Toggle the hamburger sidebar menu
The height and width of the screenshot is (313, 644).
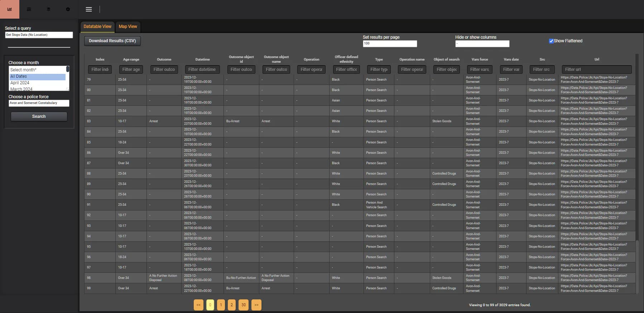(x=89, y=9)
